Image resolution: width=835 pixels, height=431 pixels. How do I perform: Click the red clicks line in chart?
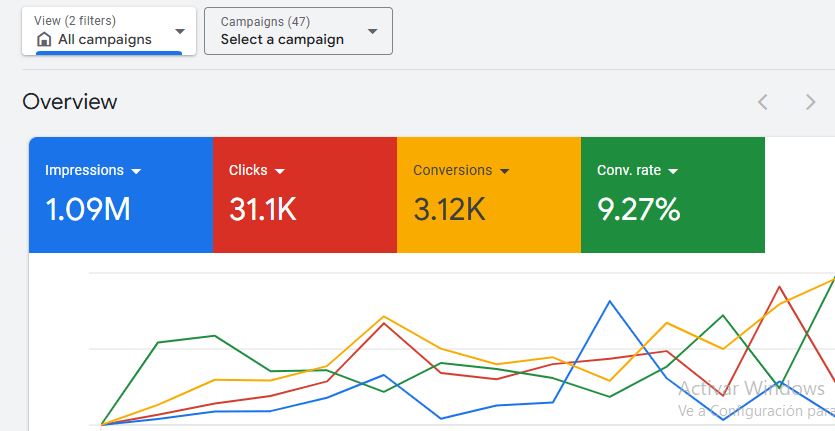[384, 324]
